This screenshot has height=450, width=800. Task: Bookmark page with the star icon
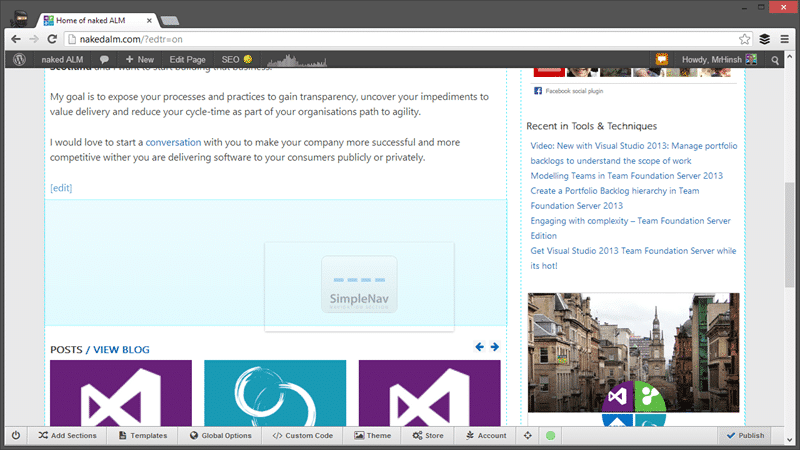coord(744,39)
